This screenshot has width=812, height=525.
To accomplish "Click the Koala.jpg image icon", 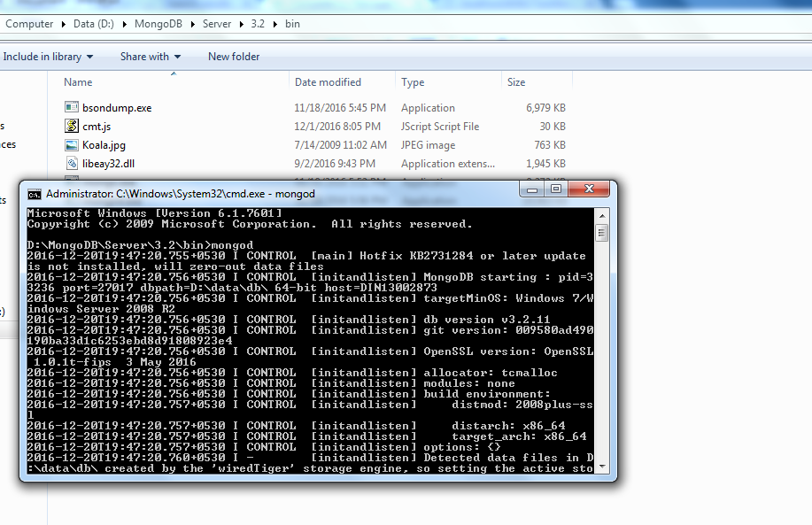I will click(x=73, y=145).
